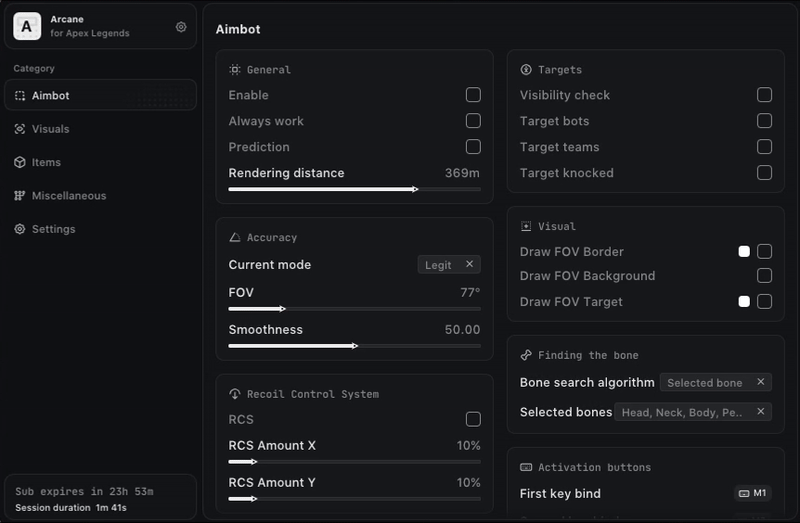Click the 'Aimbot' page heading
The height and width of the screenshot is (523, 800).
(x=238, y=29)
